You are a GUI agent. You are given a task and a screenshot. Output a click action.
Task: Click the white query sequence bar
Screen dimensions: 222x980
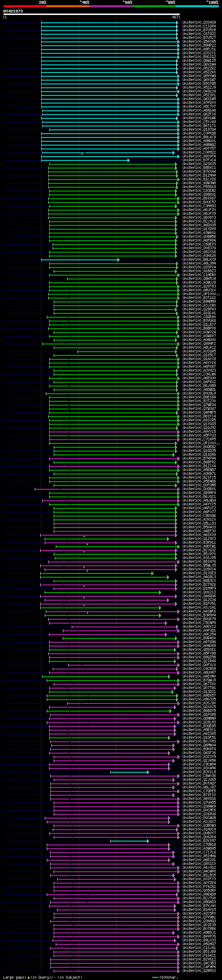tap(91, 15)
